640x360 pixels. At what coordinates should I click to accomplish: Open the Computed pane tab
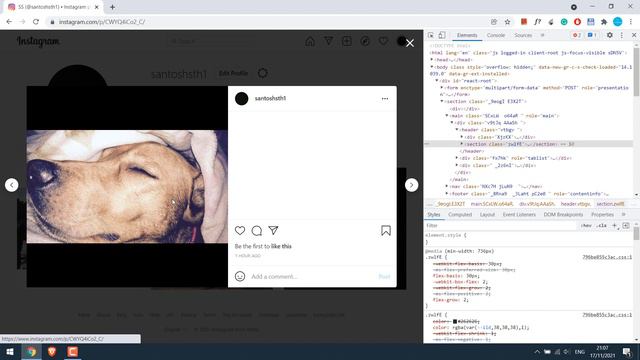click(460, 215)
